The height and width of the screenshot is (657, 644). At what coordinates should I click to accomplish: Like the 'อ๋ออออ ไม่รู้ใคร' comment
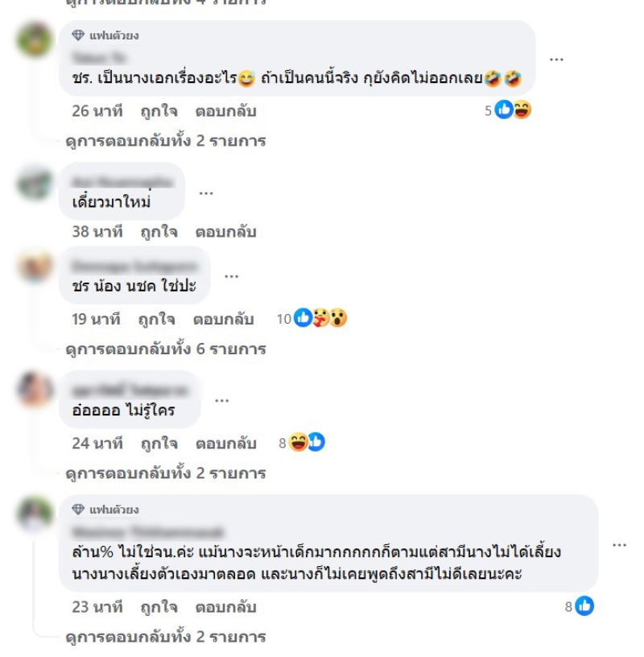coord(159,444)
